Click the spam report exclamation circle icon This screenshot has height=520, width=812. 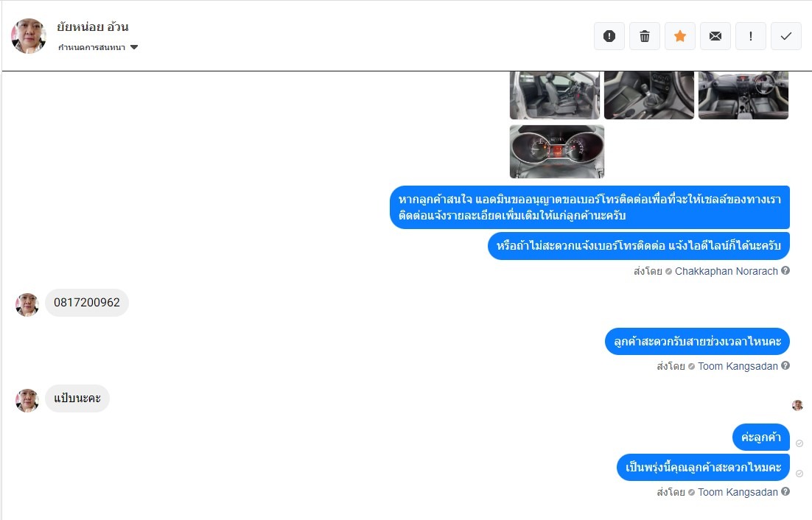[x=609, y=36]
